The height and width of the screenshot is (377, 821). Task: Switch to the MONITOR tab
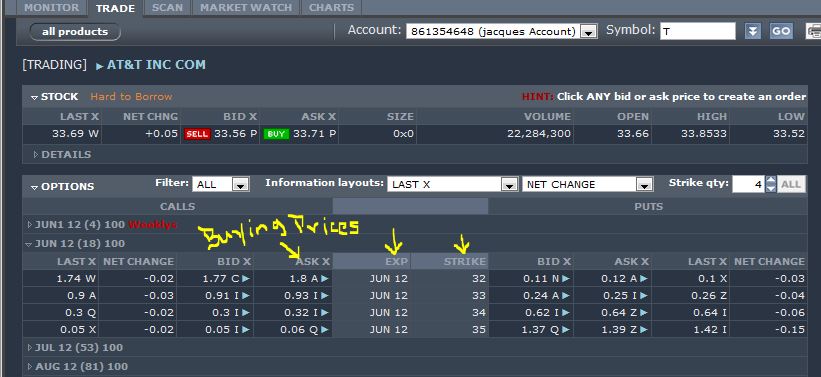51,7
